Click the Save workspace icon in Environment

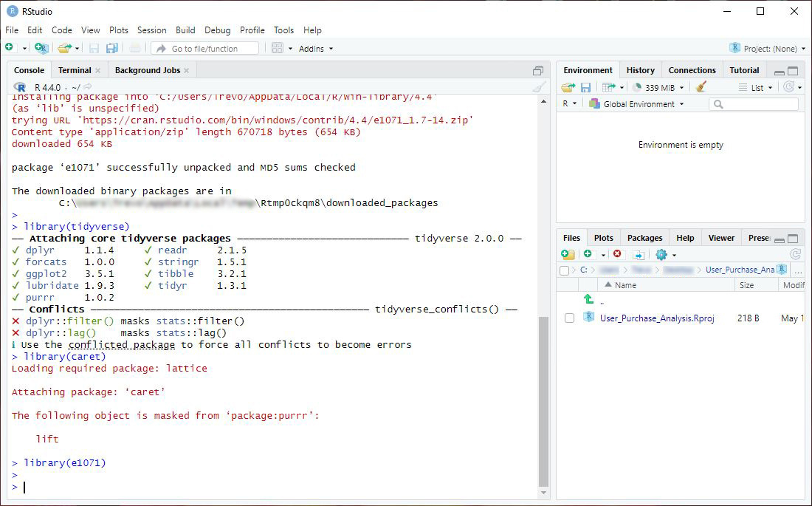coord(585,87)
